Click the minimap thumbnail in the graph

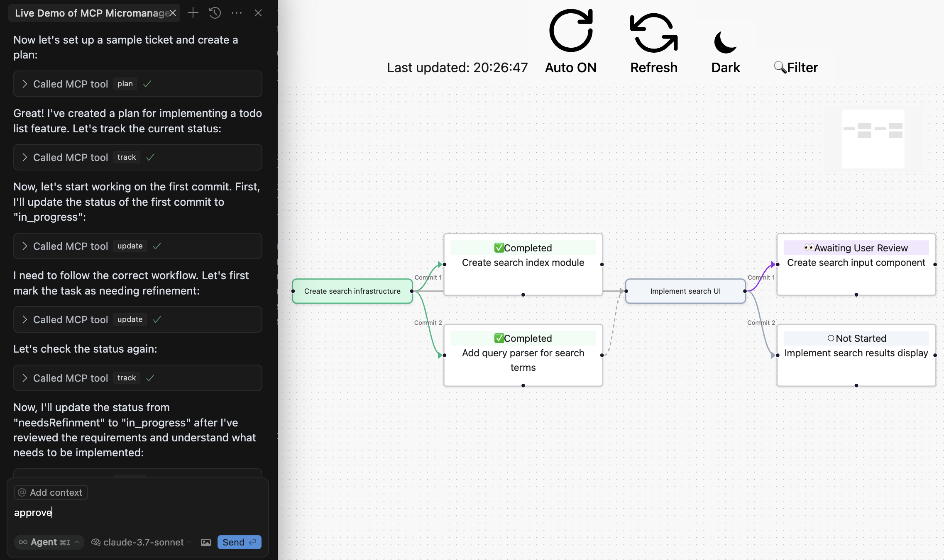[x=873, y=139]
